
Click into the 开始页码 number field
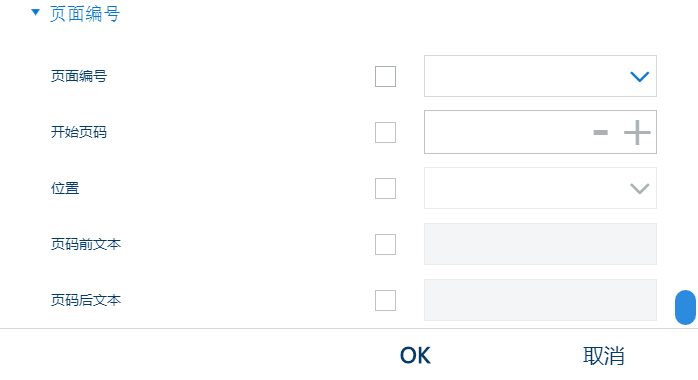[507, 132]
